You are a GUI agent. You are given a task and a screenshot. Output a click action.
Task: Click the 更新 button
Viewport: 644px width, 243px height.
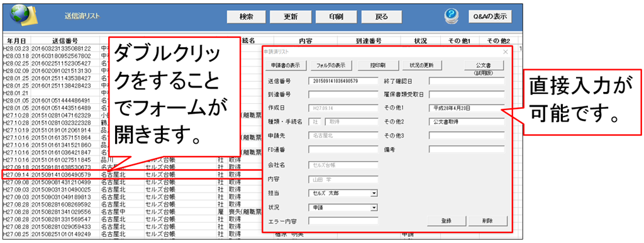(x=291, y=16)
